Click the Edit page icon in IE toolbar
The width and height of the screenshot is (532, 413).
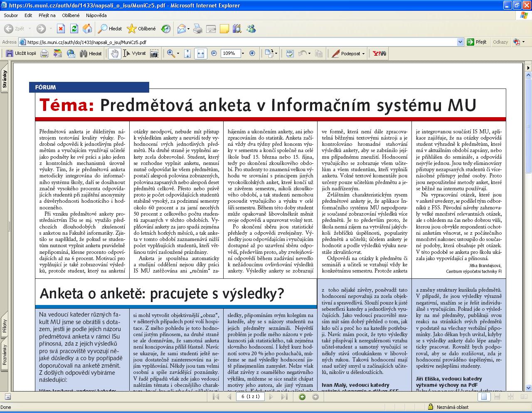pos(211,29)
